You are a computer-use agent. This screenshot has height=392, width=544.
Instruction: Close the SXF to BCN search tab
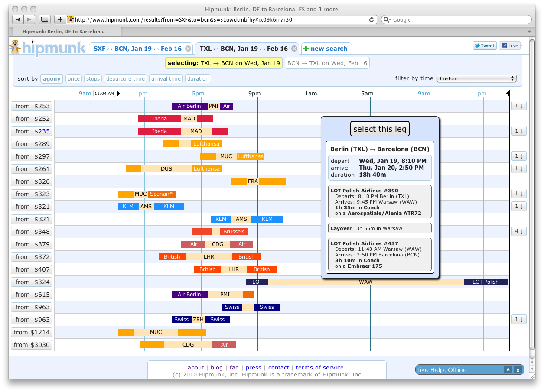[188, 49]
